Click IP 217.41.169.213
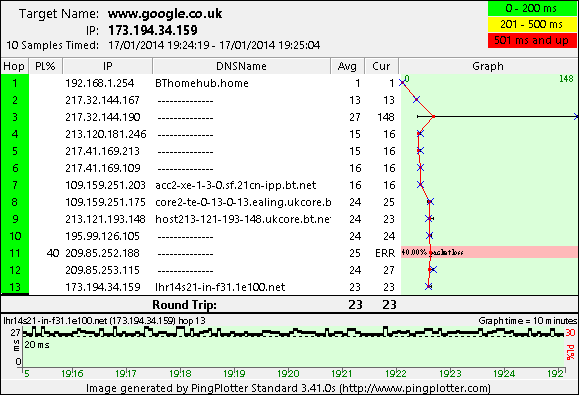 [103, 151]
